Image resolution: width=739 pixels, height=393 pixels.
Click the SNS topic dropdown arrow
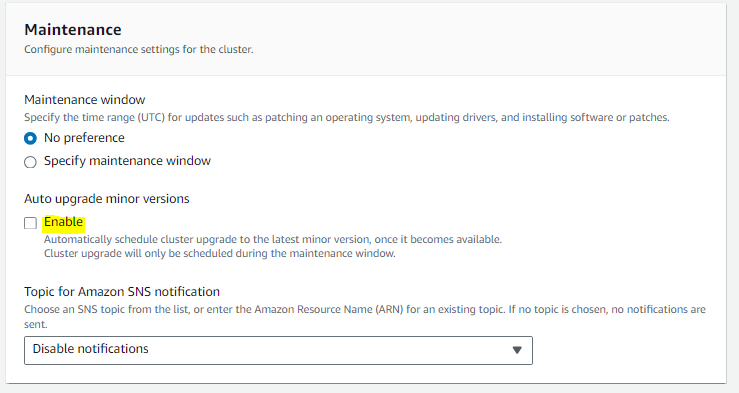coord(517,350)
